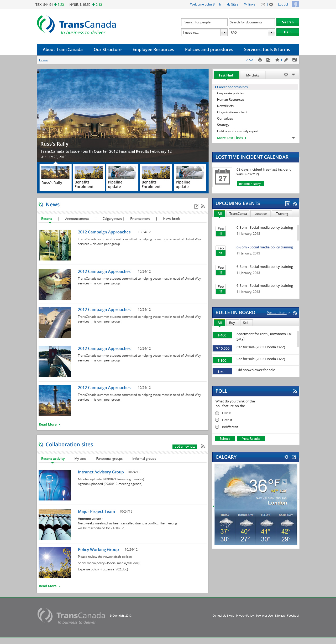Select the Like it radio option

pos(217,413)
